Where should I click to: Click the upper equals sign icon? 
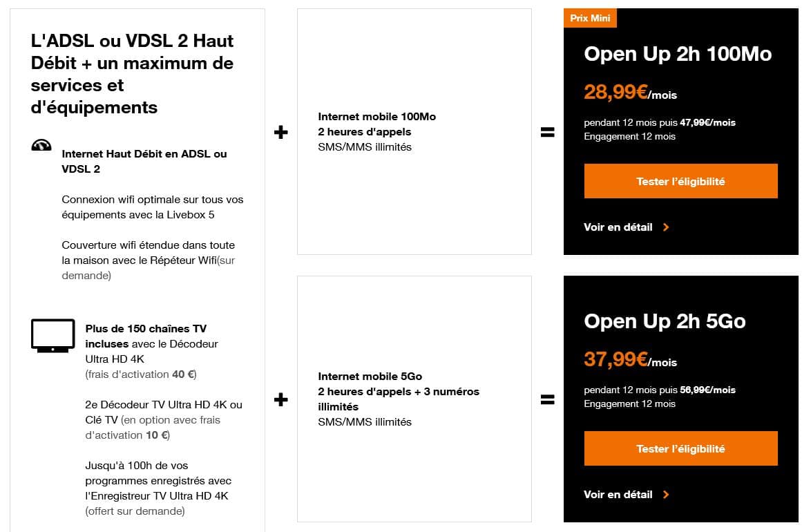click(547, 133)
